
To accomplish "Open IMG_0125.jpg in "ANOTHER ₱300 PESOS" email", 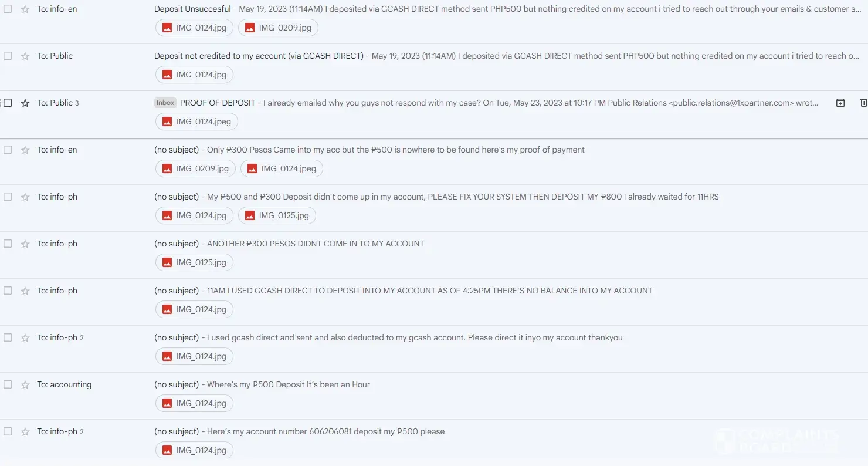I will [194, 262].
